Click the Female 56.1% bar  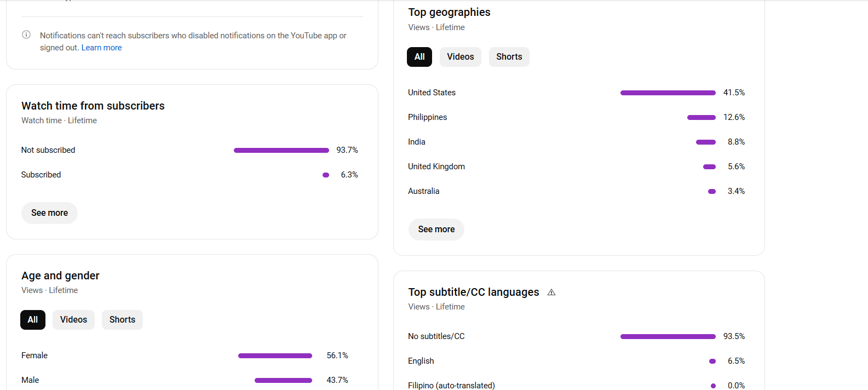pyautogui.click(x=275, y=356)
